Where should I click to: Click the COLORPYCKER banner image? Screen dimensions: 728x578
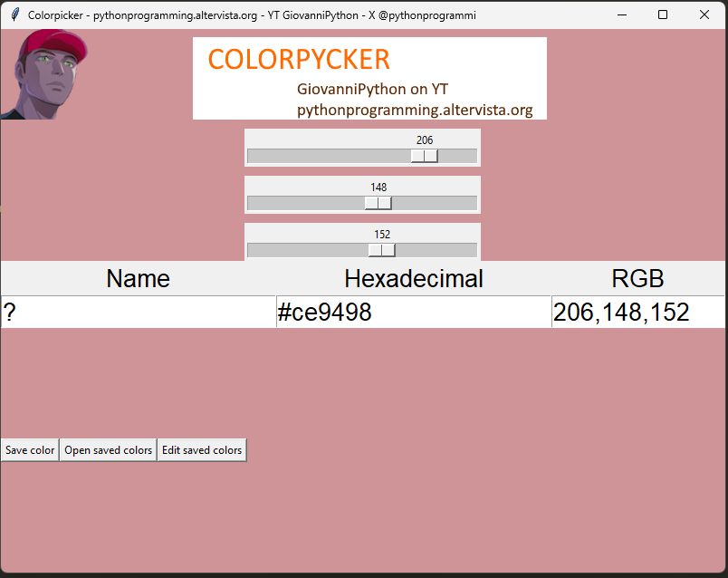[x=369, y=78]
